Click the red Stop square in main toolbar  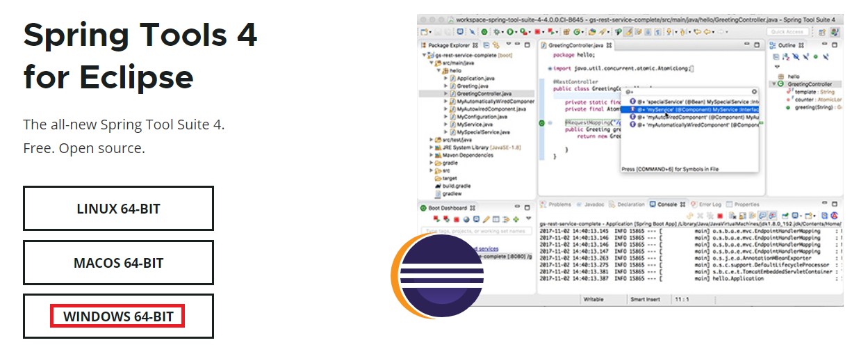click(x=538, y=32)
